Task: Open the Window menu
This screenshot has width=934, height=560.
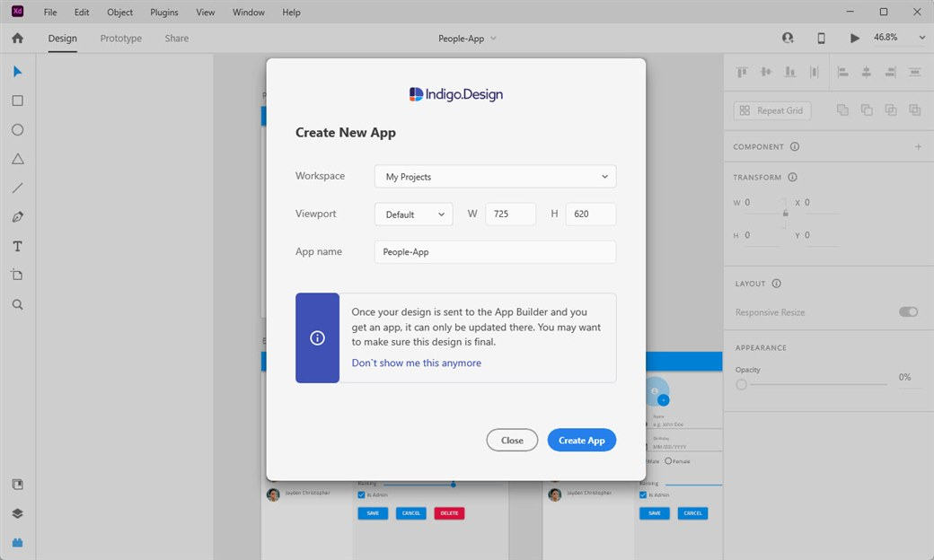Action: (x=249, y=12)
